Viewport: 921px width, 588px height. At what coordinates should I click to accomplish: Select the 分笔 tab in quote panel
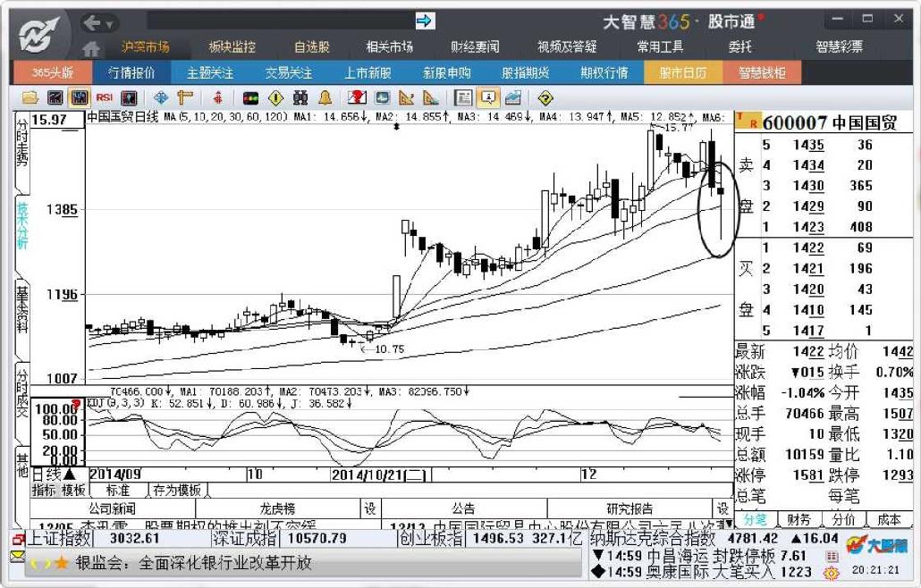[755, 519]
